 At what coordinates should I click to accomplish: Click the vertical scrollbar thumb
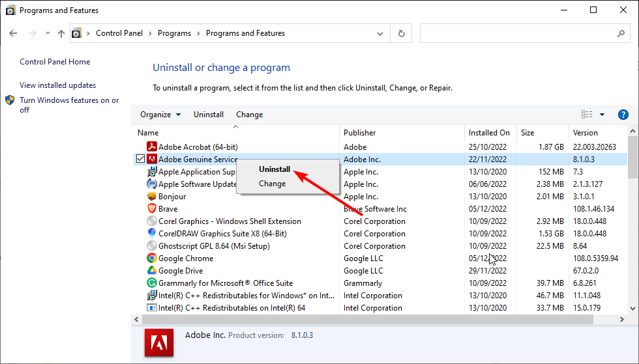pyautogui.click(x=632, y=158)
